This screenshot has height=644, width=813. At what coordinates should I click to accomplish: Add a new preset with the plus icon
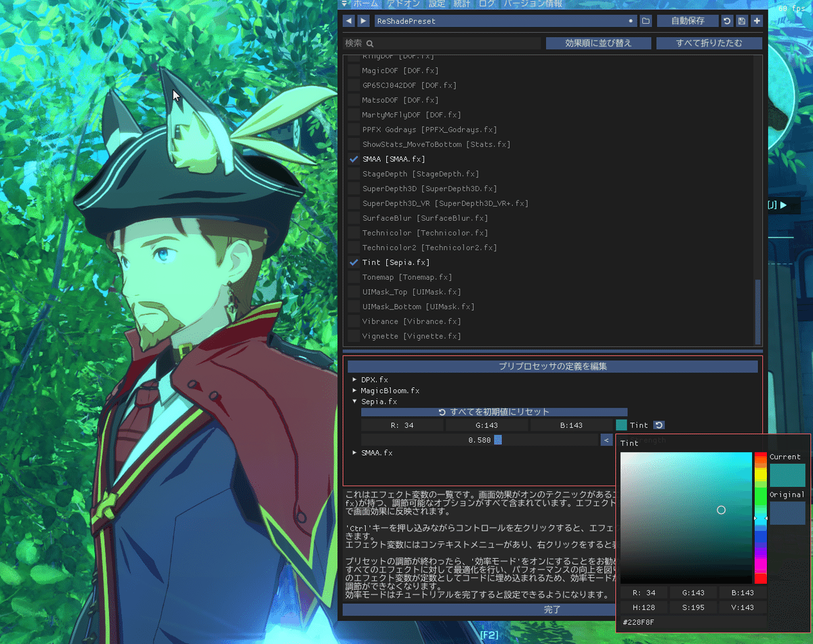757,21
